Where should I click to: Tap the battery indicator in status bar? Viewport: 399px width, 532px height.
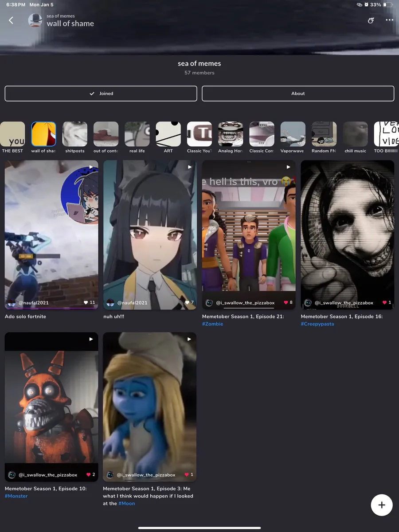[x=388, y=4]
